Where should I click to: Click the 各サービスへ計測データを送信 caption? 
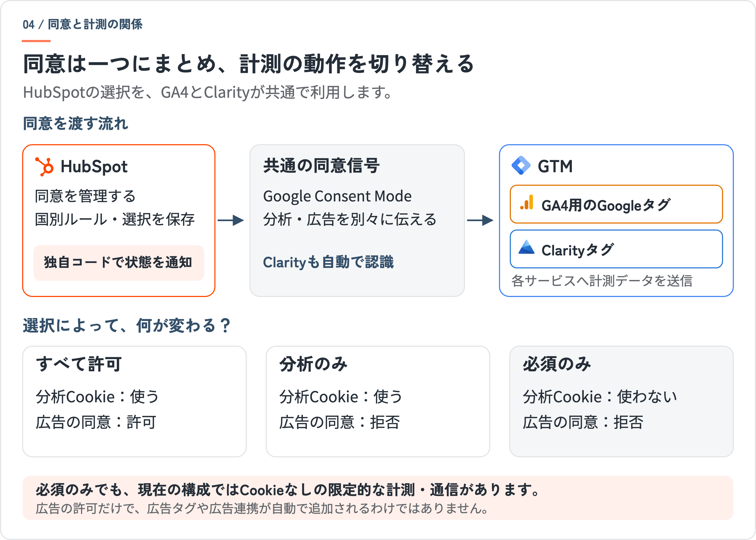coord(602,281)
